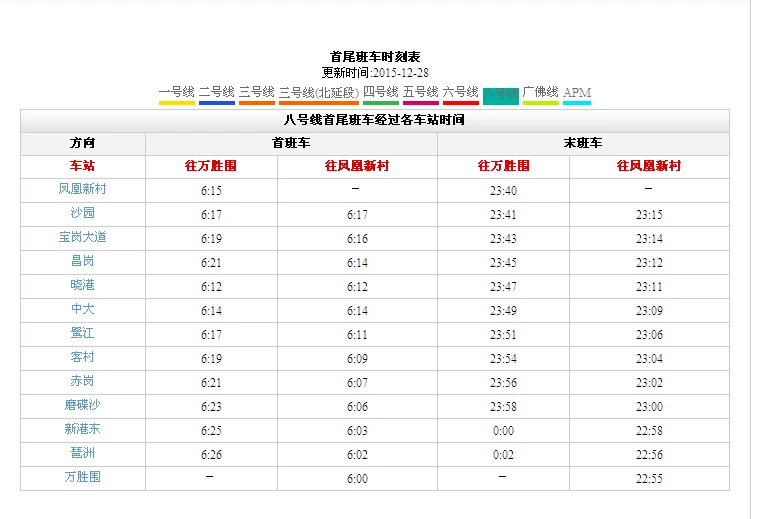Viewport: 764px width, 519px height.
Task: Click the 首尾班车时刻表 heading
Action: pyautogui.click(x=375, y=57)
